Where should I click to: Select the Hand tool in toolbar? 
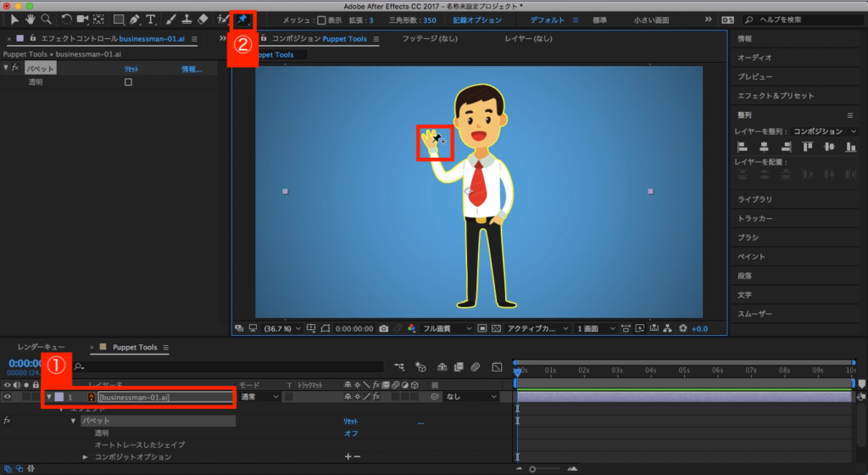(x=31, y=19)
